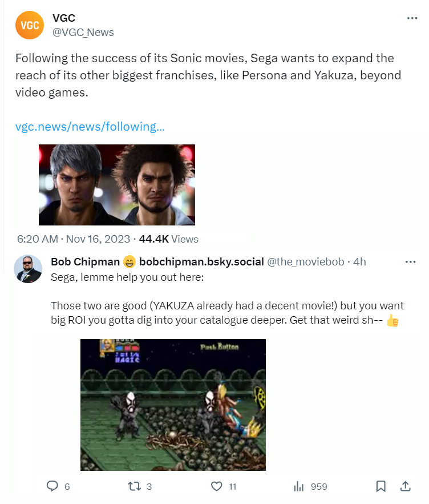429x504 pixels.
Task: Open the vgc.news article link
Action: coord(90,127)
